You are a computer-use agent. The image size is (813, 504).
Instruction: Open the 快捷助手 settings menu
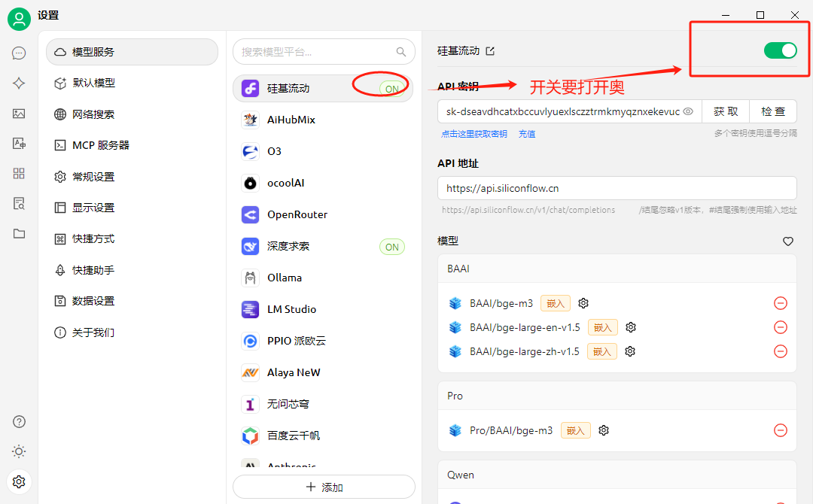(x=132, y=270)
